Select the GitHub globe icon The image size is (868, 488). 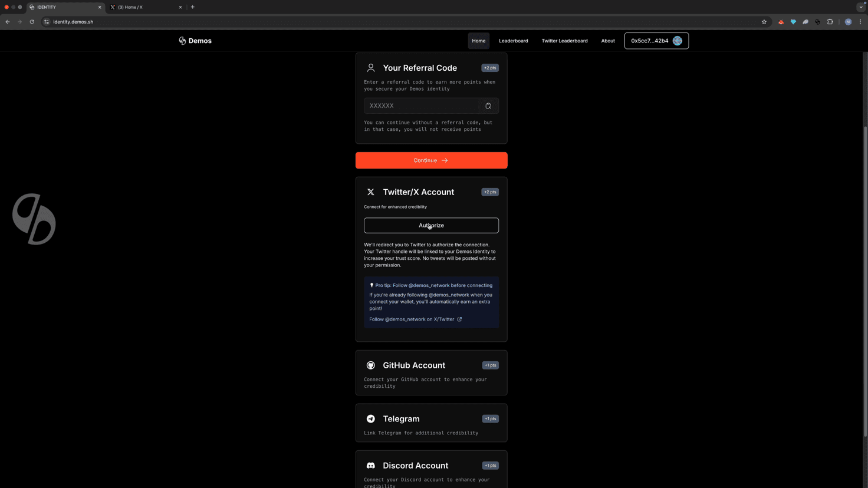tap(371, 365)
